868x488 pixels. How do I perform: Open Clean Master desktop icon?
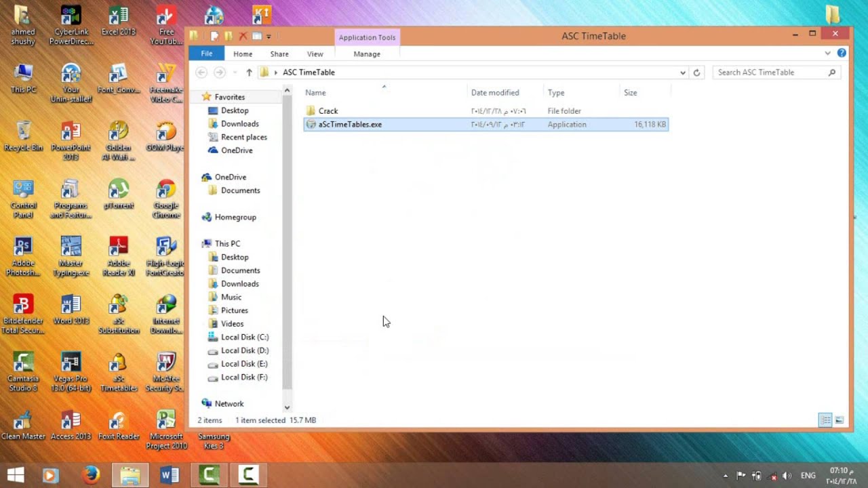(23, 425)
